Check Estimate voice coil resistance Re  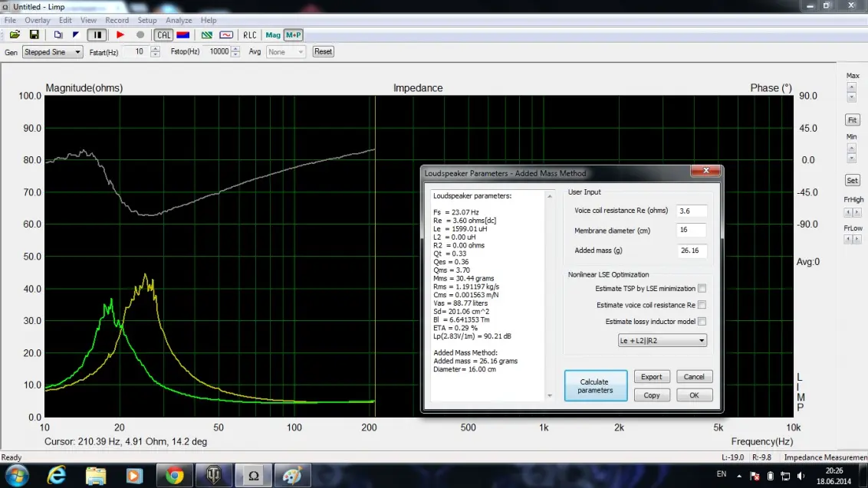pyautogui.click(x=702, y=305)
